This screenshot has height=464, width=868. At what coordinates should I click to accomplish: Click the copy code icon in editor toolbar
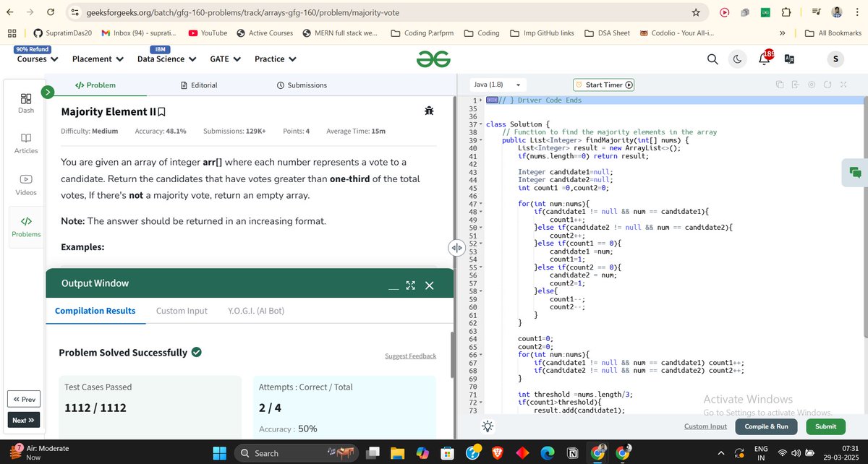coord(780,85)
